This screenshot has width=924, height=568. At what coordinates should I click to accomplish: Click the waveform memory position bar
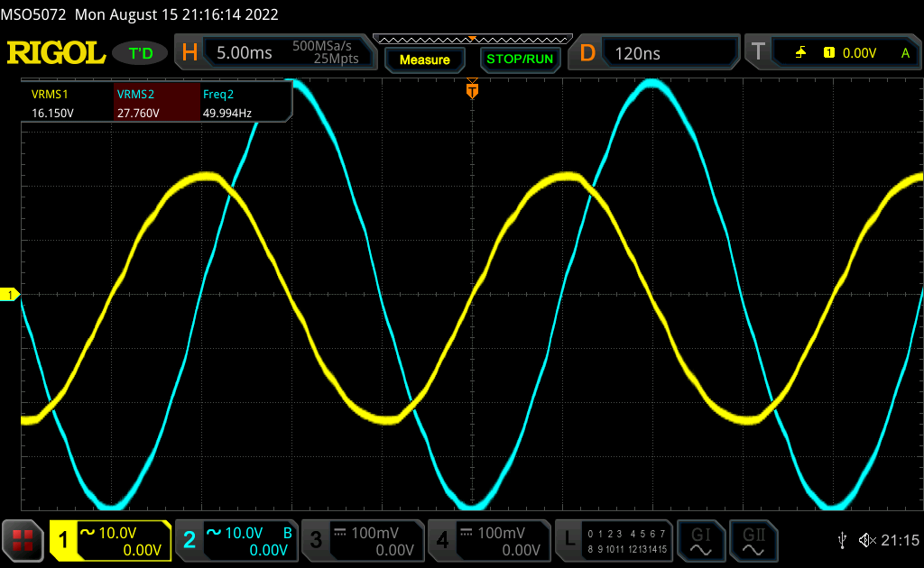coord(472,39)
